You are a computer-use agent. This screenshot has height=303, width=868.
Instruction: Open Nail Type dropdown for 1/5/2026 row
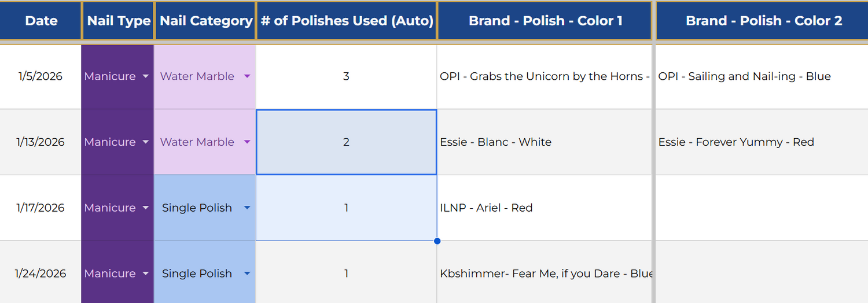pos(146,76)
